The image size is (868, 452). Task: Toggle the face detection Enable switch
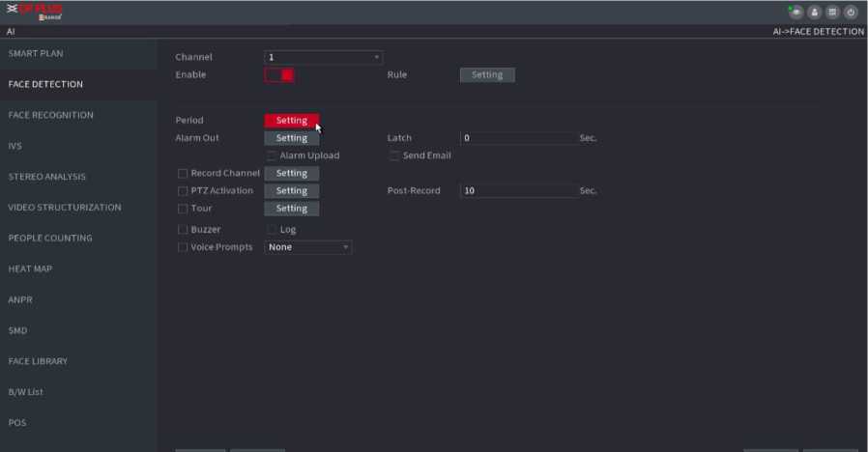280,75
